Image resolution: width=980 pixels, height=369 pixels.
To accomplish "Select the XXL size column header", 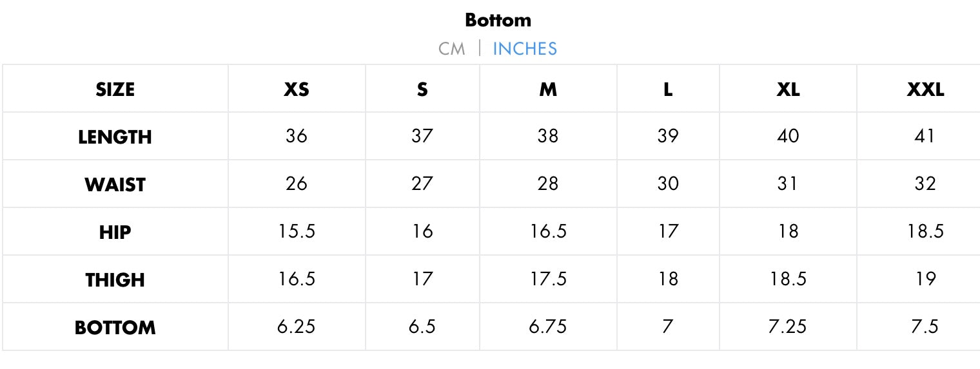I will 925,90.
